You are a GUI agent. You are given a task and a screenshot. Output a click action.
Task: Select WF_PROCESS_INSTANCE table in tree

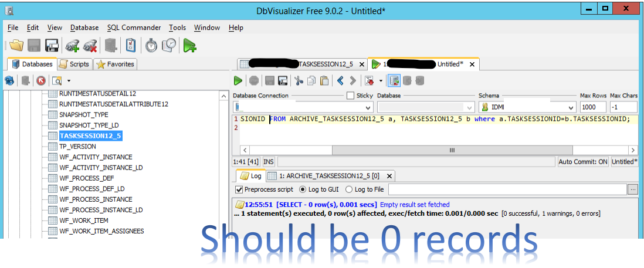click(95, 199)
